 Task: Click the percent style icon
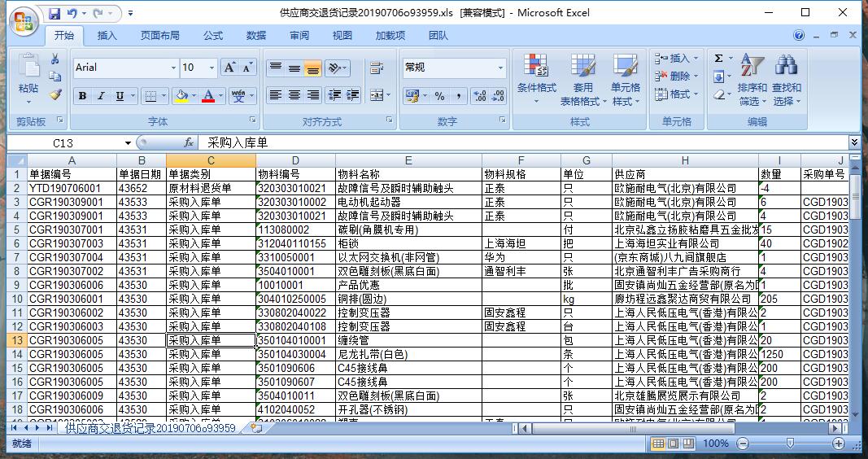(x=439, y=96)
